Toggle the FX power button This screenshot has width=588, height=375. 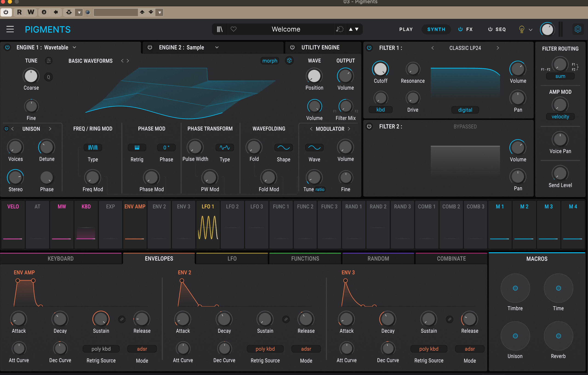[x=460, y=29]
